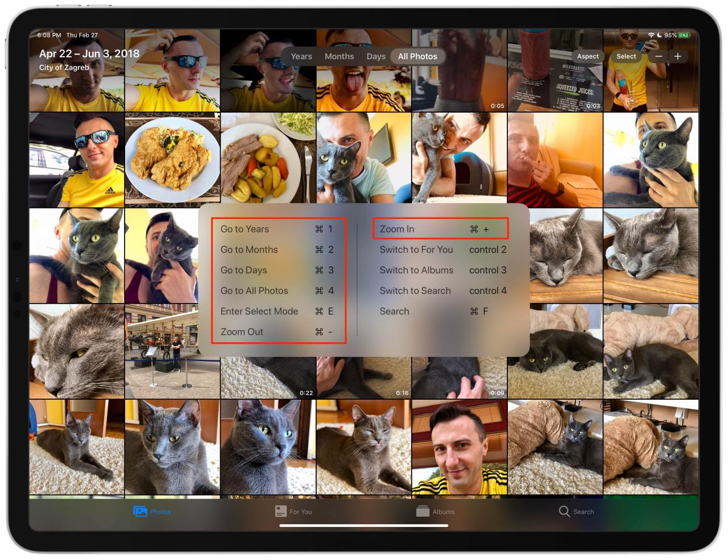The width and height of the screenshot is (728, 560).
Task: Zoom out with the minus button
Action: (x=659, y=56)
